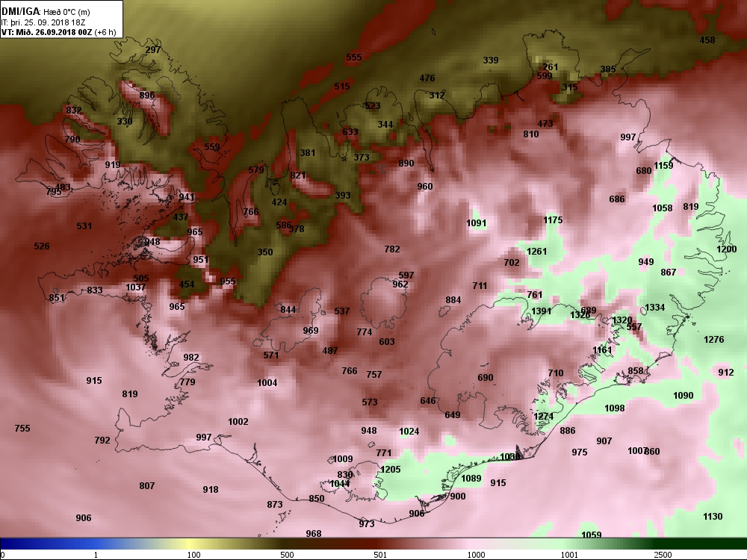
Task: Click the map value 755
Action: 22,428
